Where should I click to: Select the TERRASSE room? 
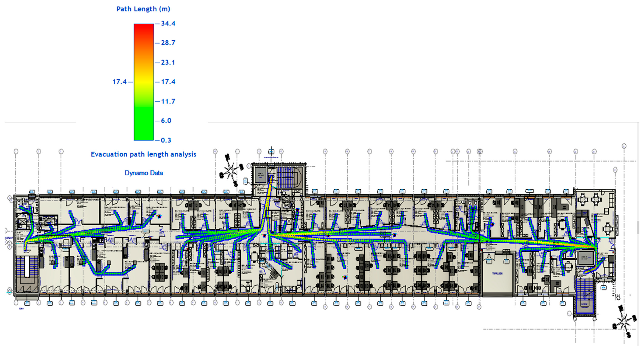pos(497,274)
